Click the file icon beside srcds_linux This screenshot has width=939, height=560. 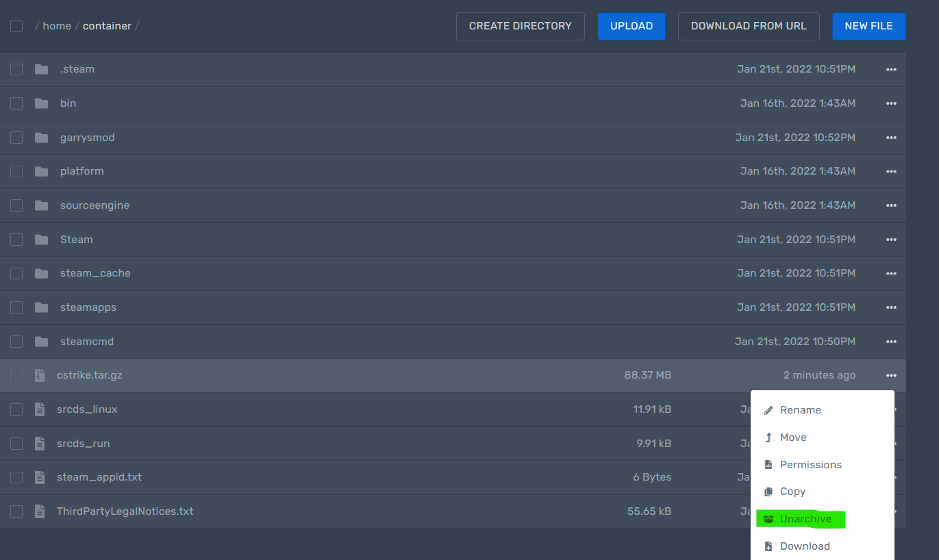[x=39, y=409]
